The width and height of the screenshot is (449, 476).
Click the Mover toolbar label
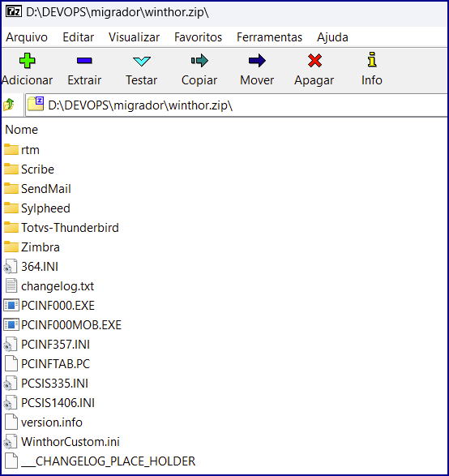[x=257, y=80]
